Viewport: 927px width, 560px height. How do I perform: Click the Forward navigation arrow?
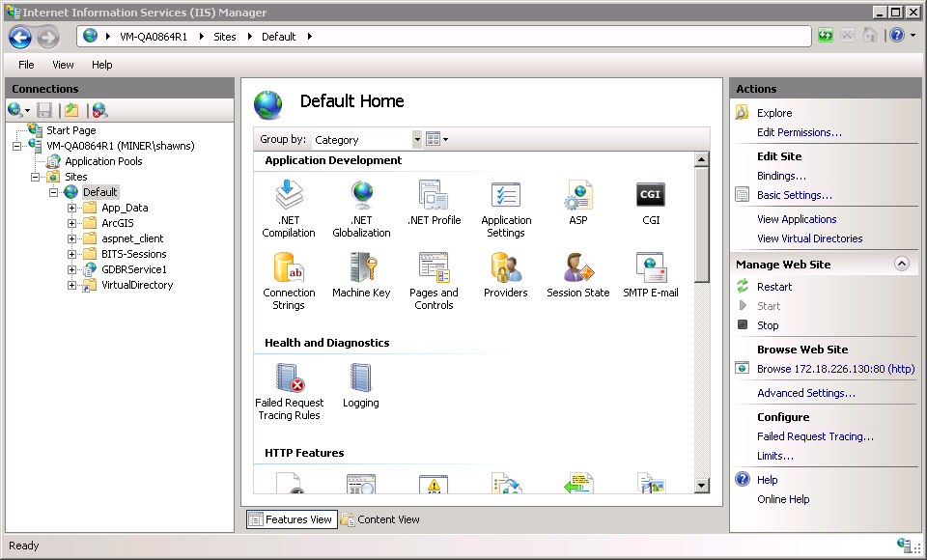pyautogui.click(x=48, y=38)
